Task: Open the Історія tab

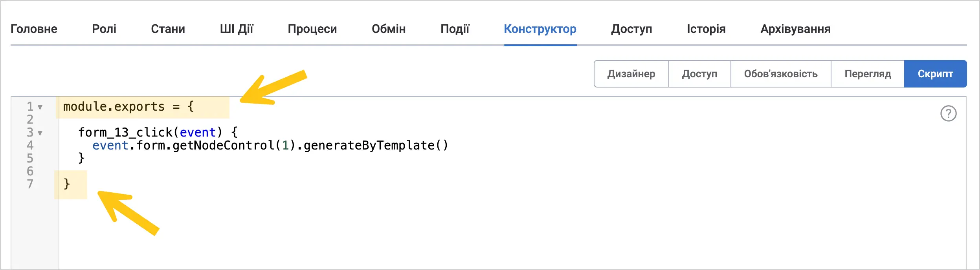Action: tap(706, 29)
